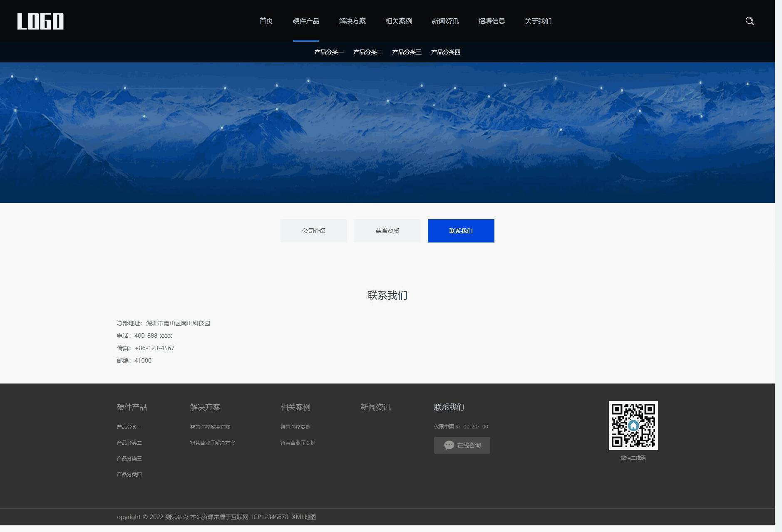Switch to the 公司介绍 tab

point(313,231)
